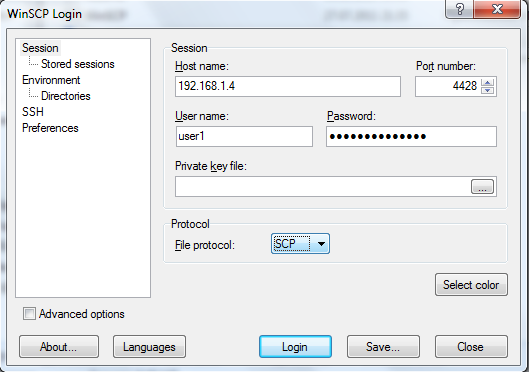This screenshot has height=373, width=529.
Task: Open Preferences in the tree
Action: click(x=50, y=128)
